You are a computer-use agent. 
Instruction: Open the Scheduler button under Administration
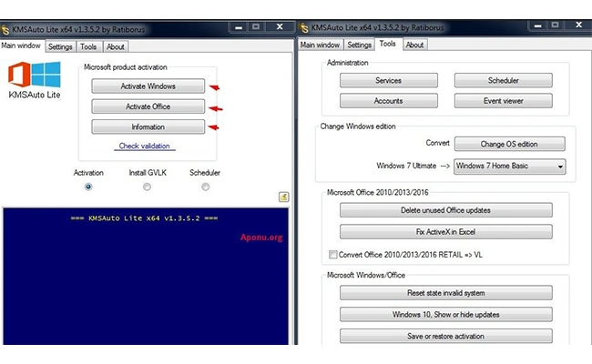[x=504, y=80]
